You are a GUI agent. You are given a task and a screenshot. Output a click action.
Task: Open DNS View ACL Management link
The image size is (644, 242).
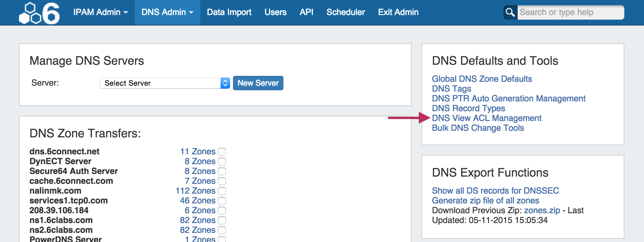[x=487, y=118]
